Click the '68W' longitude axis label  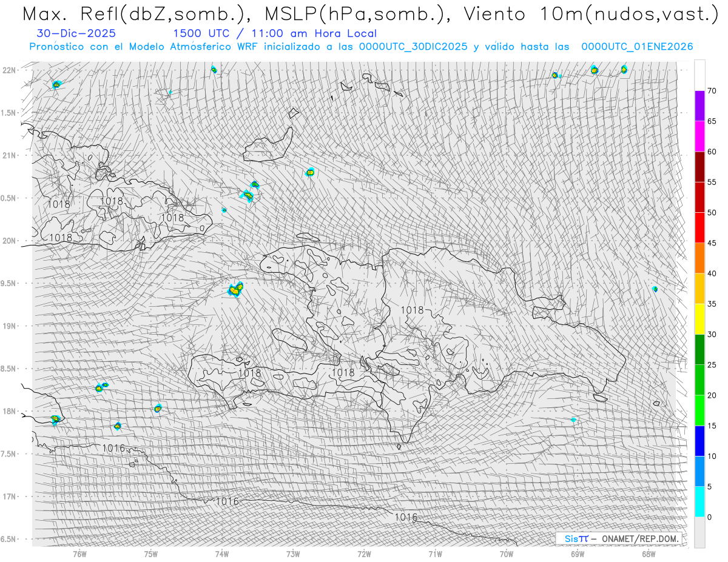pos(649,554)
